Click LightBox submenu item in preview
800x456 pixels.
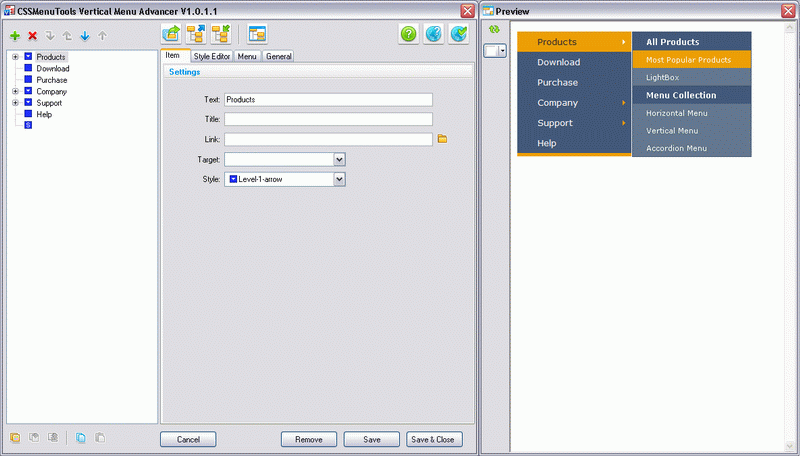pyautogui.click(x=692, y=77)
